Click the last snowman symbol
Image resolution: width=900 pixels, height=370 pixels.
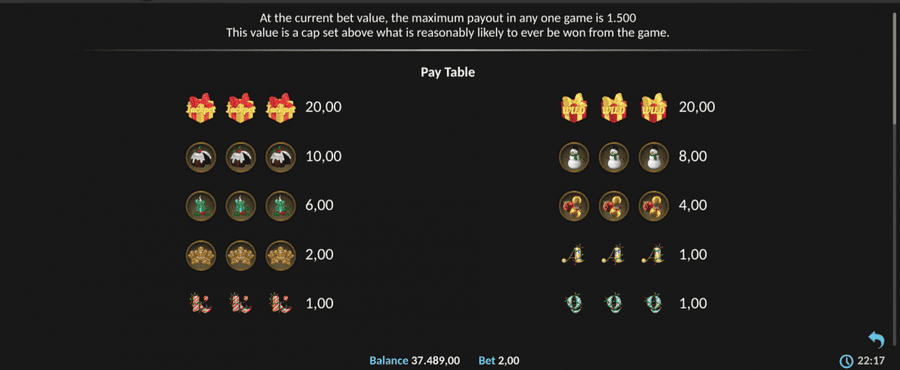point(653,157)
